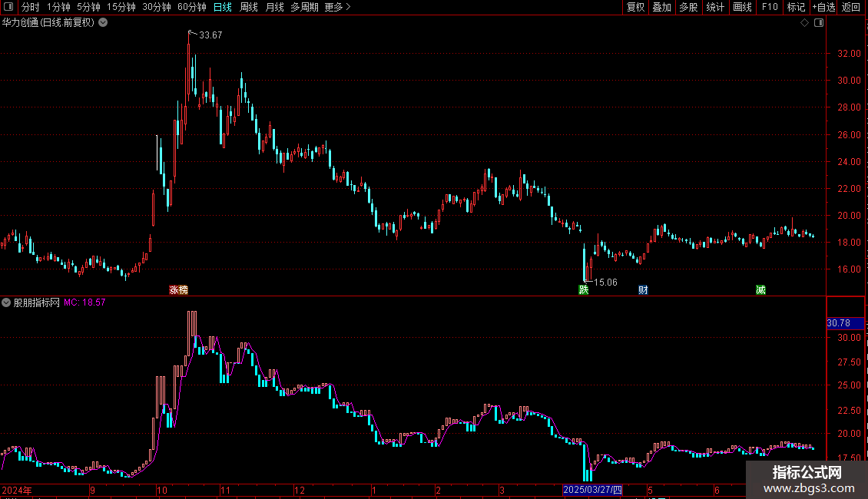Switch to 日线 daily chart
This screenshot has height=499, width=868.
pyautogui.click(x=223, y=7)
